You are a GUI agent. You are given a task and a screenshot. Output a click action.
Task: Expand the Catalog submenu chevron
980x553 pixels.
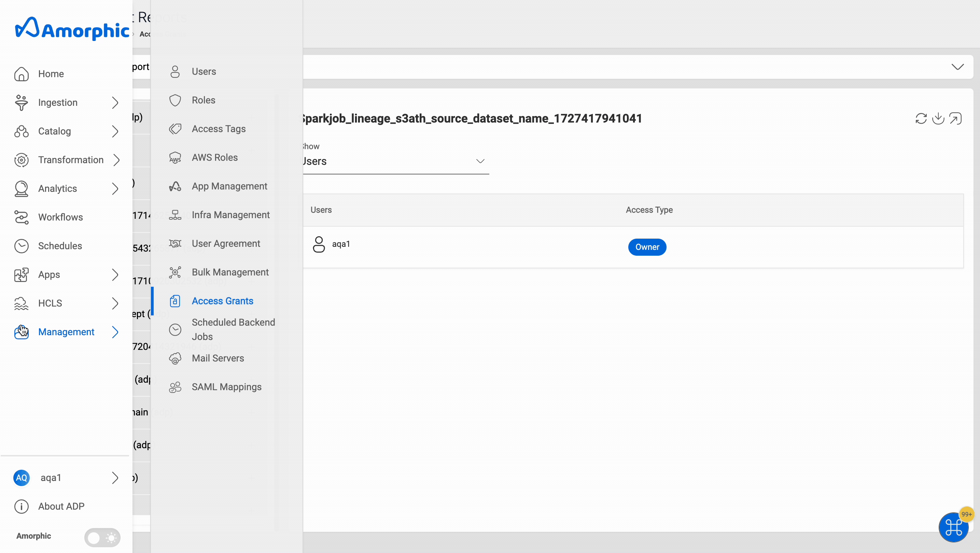[115, 131]
